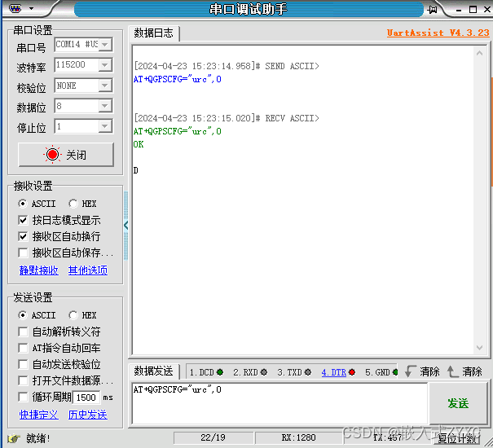Image resolution: width=493 pixels, height=448 pixels.
Task: Click the log scrollbar up arrow
Action: [479, 53]
